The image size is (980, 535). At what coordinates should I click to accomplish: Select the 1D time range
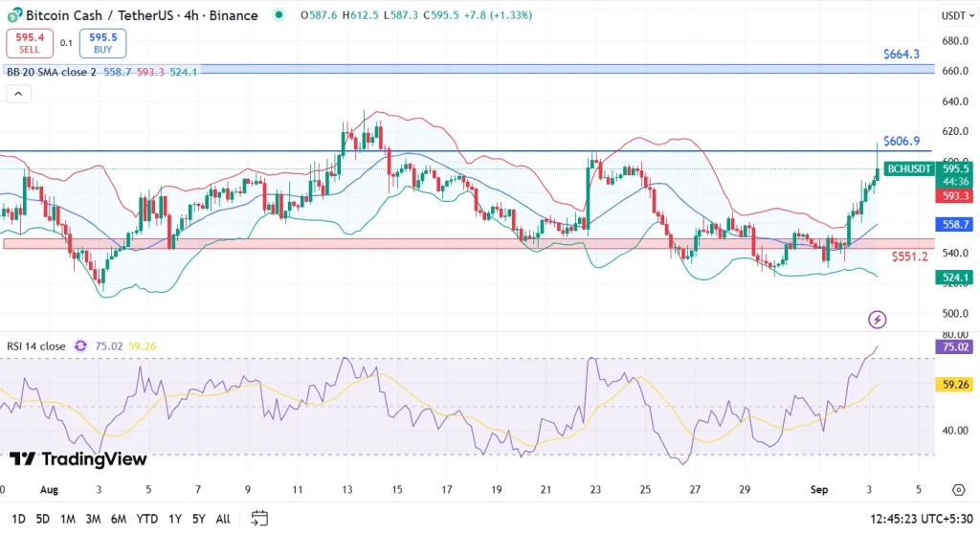(17, 519)
